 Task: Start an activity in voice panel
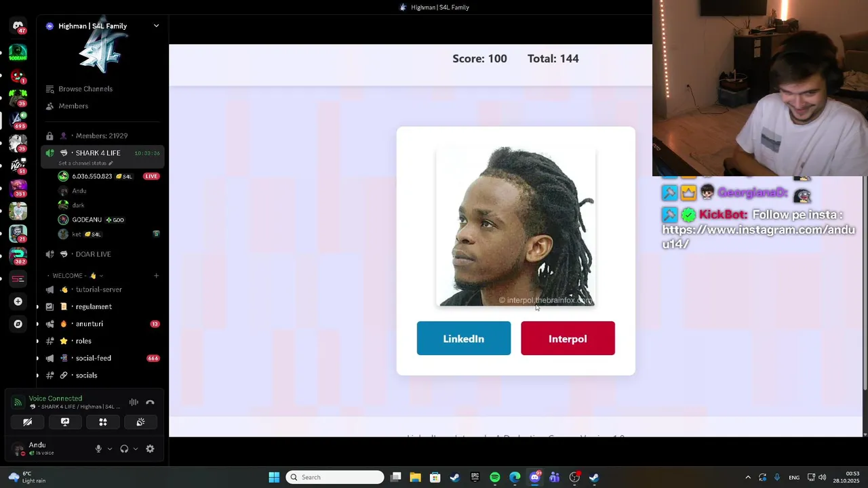(x=103, y=422)
